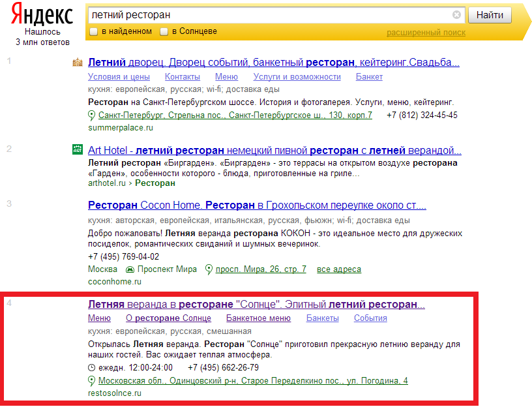Open the О ресторане Солнце sitelink
Screen dimensions: 532x409
tap(168, 318)
